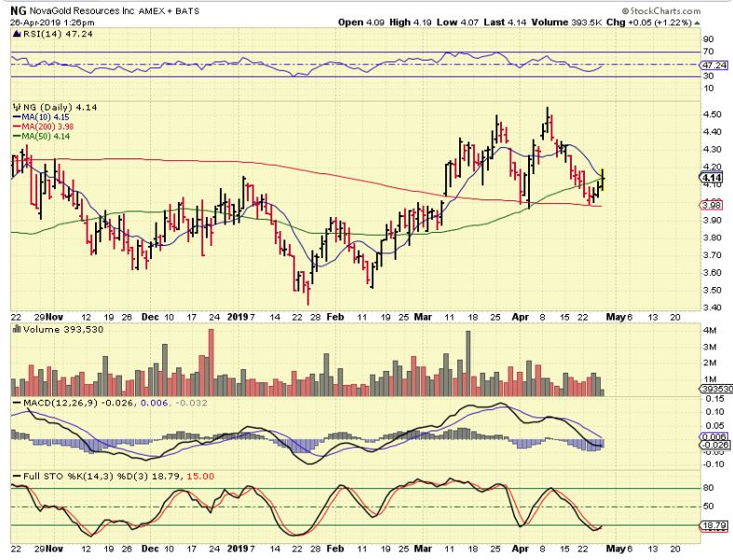Screen dimensions: 733x560
Task: Click the 4.50 price axis label
Action: click(x=713, y=115)
